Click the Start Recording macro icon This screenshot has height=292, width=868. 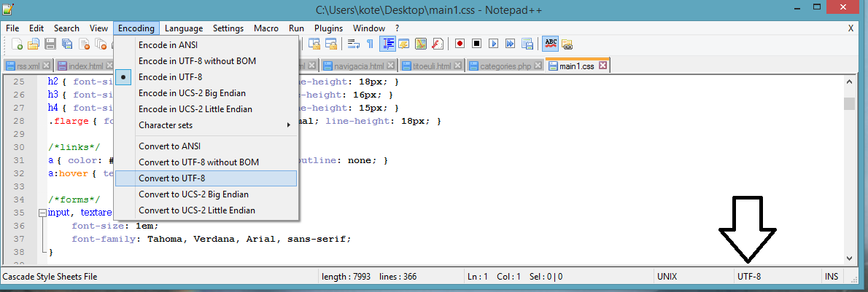(460, 44)
